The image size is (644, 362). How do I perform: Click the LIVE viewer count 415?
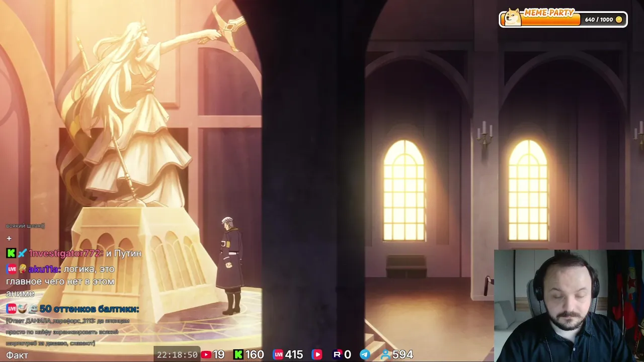coord(295,354)
